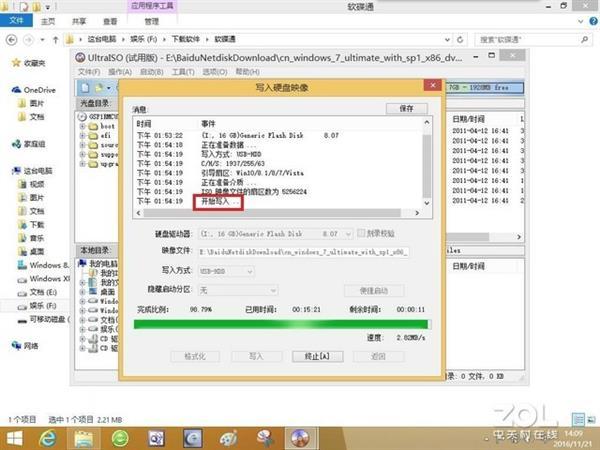Expand boot folder node in tree
The width and height of the screenshot is (600, 450).
(x=82, y=126)
